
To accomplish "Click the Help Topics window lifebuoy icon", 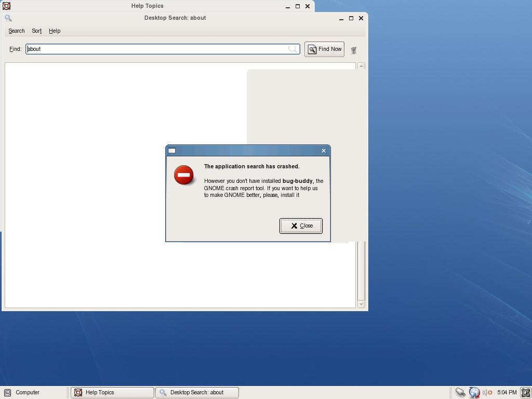I will tap(6, 6).
